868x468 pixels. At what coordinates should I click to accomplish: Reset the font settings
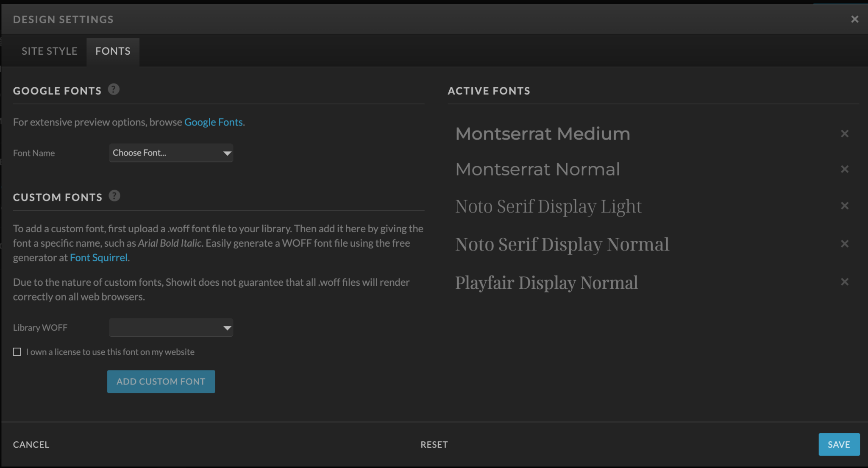[434, 444]
